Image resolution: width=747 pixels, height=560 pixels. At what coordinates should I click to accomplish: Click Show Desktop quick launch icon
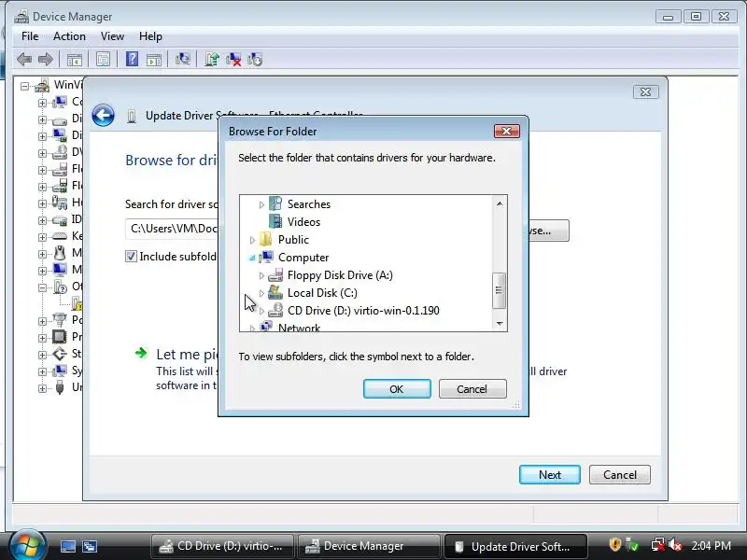tap(67, 546)
